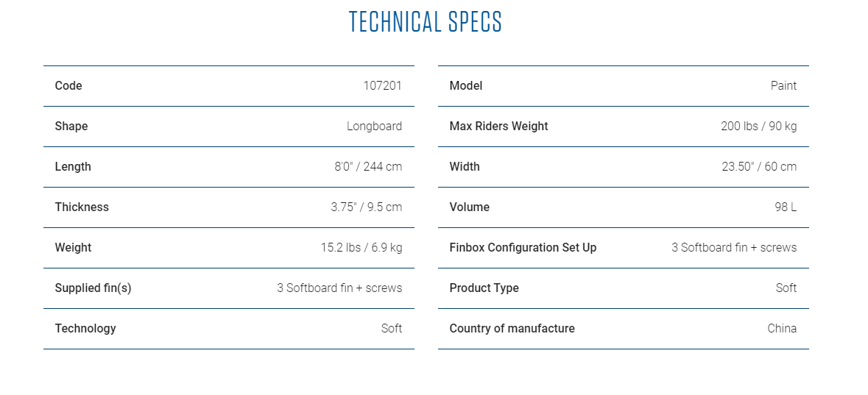Click the Shape label
The image size is (868, 395).
(x=71, y=126)
